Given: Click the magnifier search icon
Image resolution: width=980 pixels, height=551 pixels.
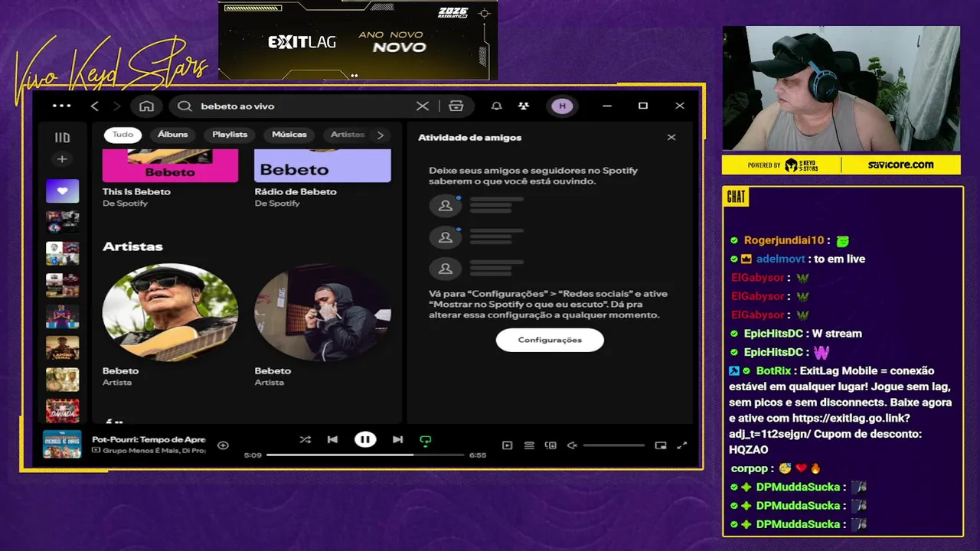Looking at the screenshot, I should tap(185, 106).
